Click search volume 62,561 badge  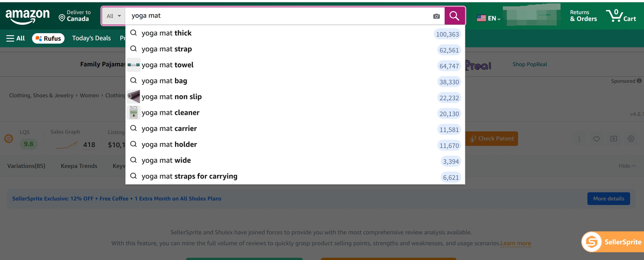pyautogui.click(x=449, y=50)
